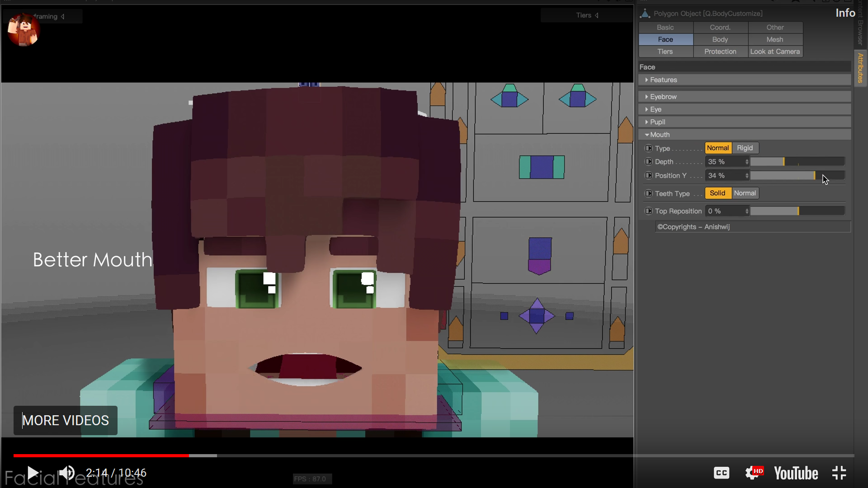
Task: Open the Tiers dropdown in viewport HUD
Action: tap(587, 15)
